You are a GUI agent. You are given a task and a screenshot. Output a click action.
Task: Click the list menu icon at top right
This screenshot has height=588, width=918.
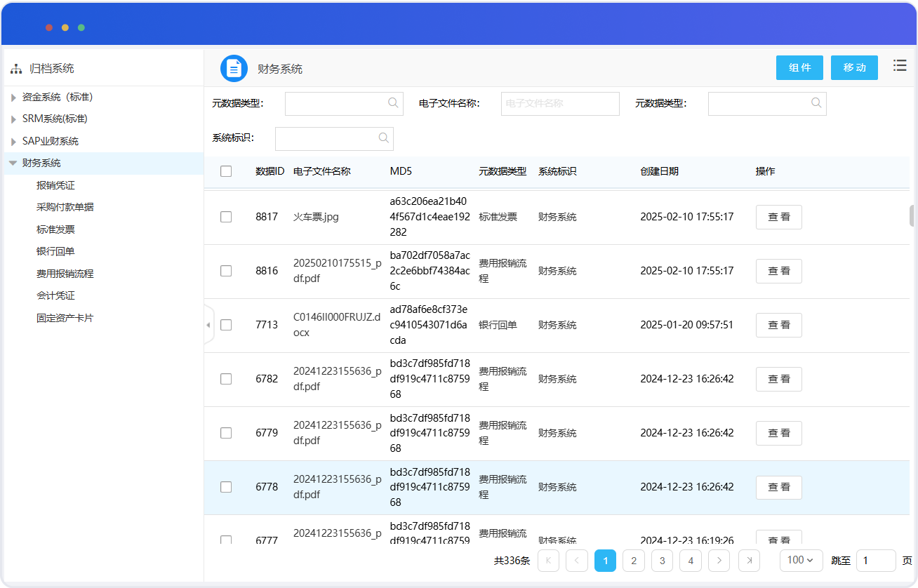pos(900,65)
